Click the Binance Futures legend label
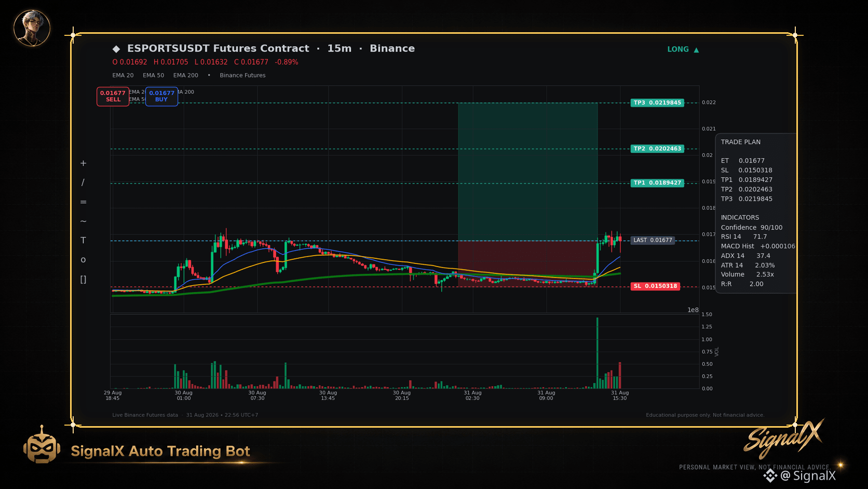 [x=242, y=75]
